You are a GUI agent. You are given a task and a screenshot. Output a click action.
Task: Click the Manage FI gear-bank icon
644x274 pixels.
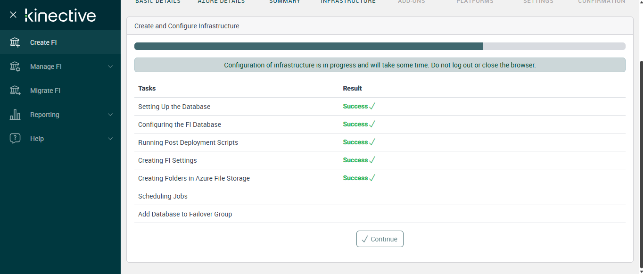tap(15, 66)
